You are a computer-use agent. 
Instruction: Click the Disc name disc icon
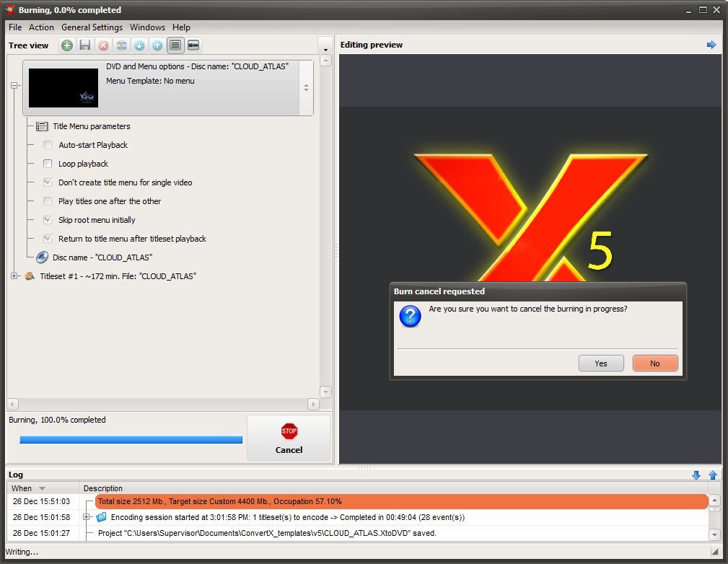pyautogui.click(x=42, y=257)
